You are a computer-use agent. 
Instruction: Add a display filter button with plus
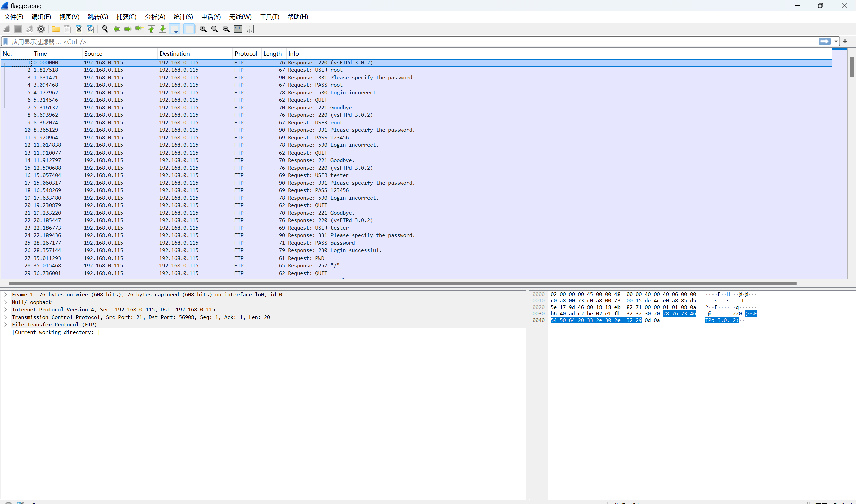tap(845, 41)
